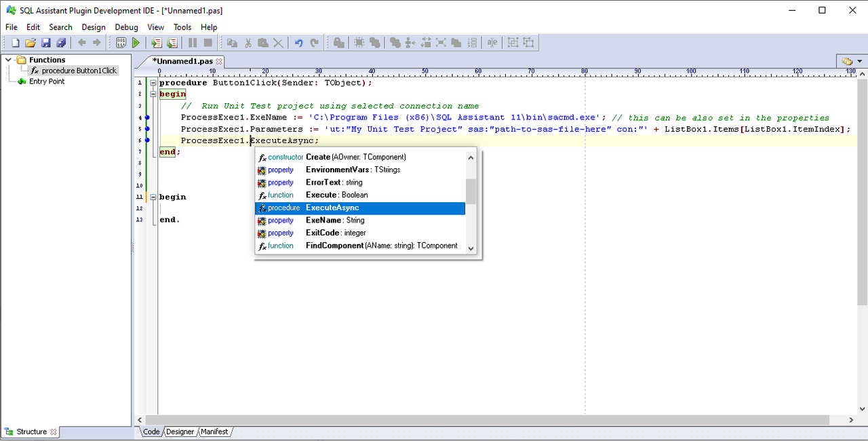Click the New file toolbar icon
868x441 pixels.
(x=16, y=43)
